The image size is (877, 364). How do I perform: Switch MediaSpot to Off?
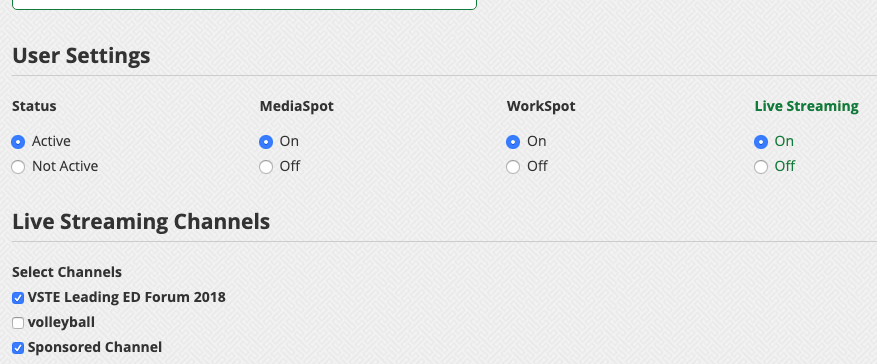[x=266, y=167]
